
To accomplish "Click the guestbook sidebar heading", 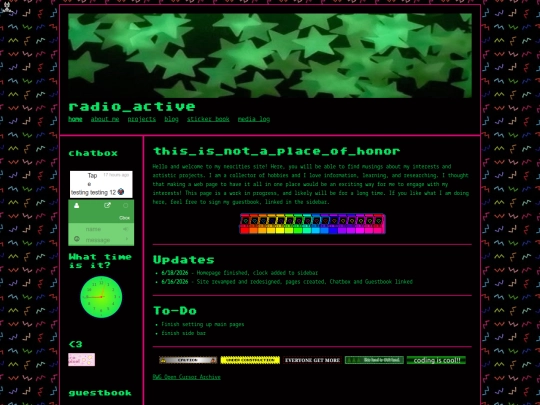I will [100, 393].
